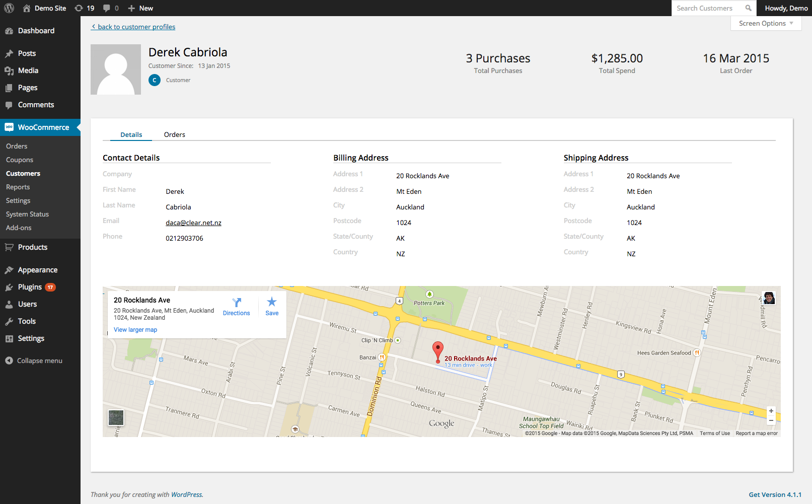Open the comments bubble in admin bar
Screen dimensions: 812x504
[107, 8]
